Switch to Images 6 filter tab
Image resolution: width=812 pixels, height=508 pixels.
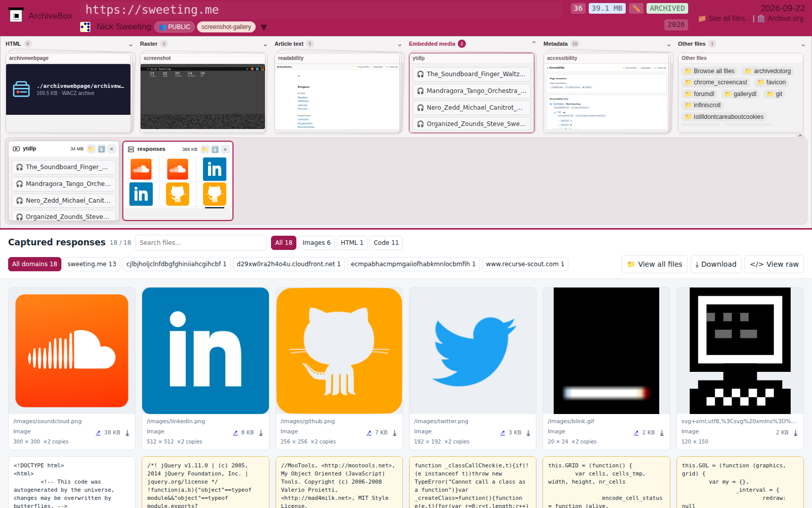pos(317,243)
